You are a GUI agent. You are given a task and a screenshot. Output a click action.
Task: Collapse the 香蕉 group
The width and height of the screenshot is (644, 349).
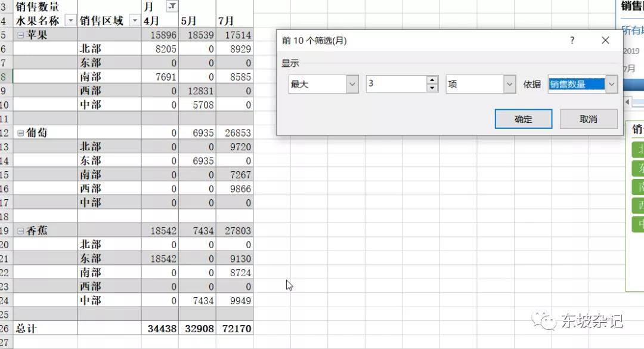click(20, 231)
